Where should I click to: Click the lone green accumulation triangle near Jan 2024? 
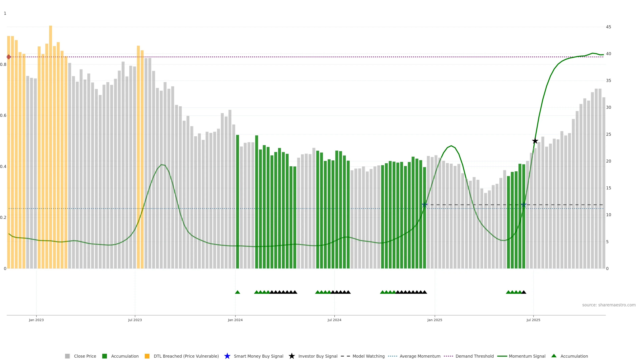click(237, 292)
